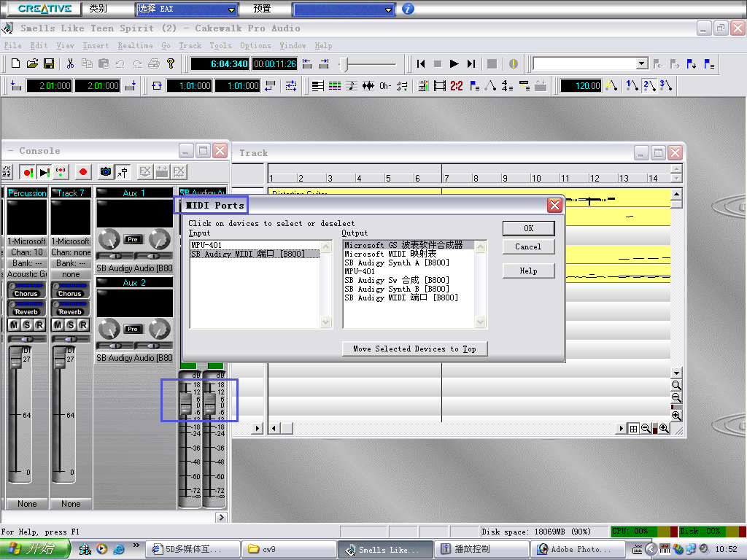
Task: Click the tempo ratio 3 icon
Action: tap(665, 86)
